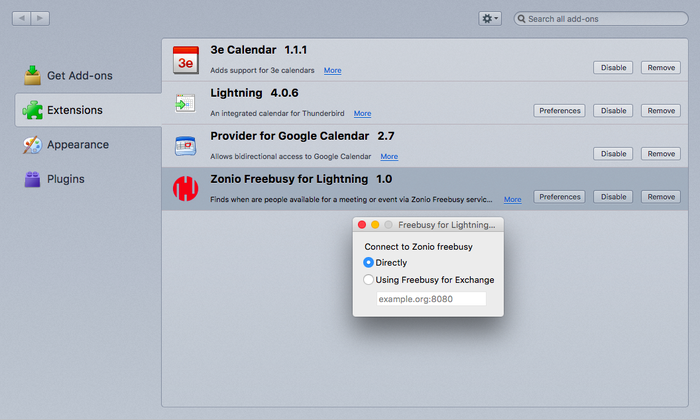The width and height of the screenshot is (700, 420).
Task: Click the example.org:8080 server field
Action: point(431,299)
